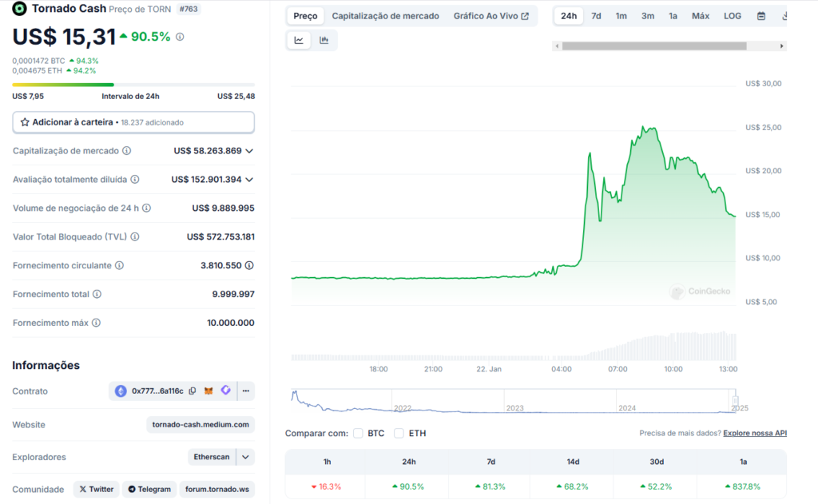
Task: Click the horizontal time range scrollbar thumb
Action: coord(654,46)
